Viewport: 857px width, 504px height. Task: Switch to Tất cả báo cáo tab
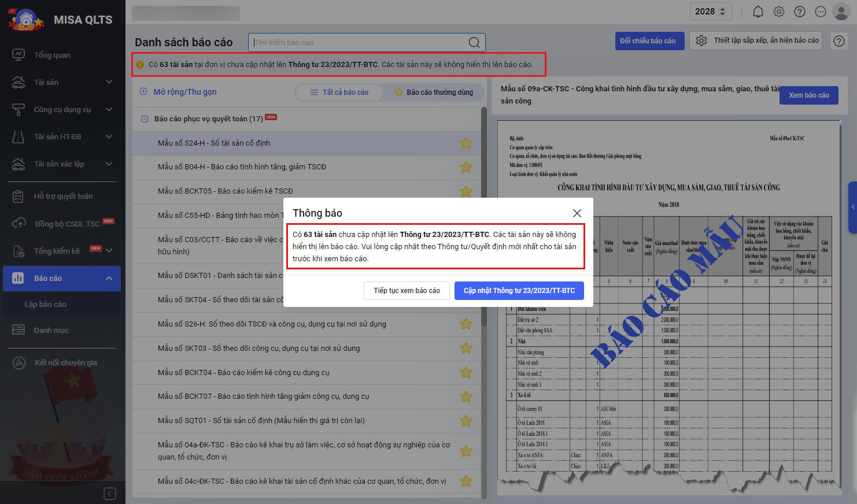[x=339, y=92]
